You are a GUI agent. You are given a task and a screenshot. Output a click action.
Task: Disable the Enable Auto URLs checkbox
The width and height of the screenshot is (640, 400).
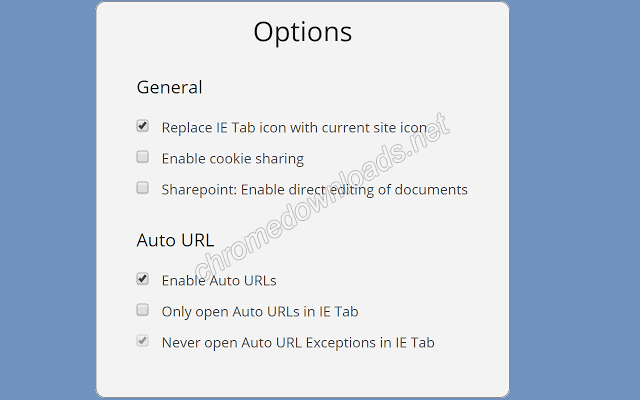(x=142, y=279)
